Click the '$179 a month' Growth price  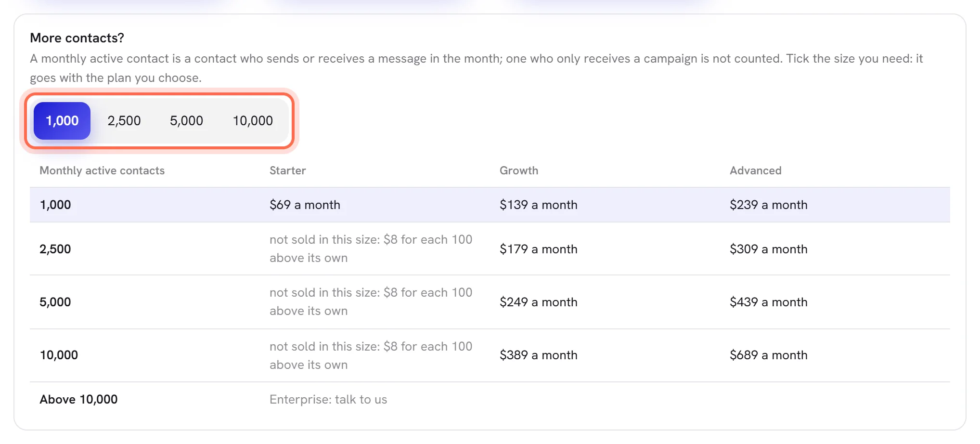click(x=539, y=249)
